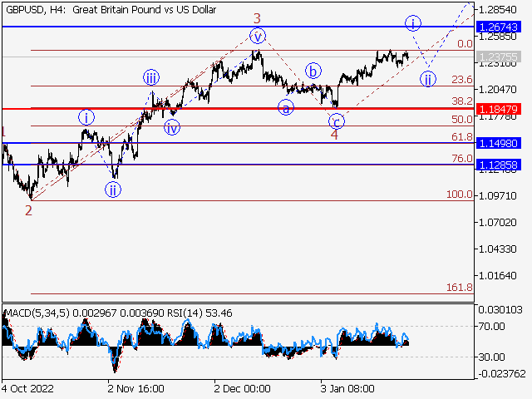Click the 23.6 Fibonacci level label
Image resolution: width=532 pixels, height=399 pixels.
pyautogui.click(x=461, y=80)
